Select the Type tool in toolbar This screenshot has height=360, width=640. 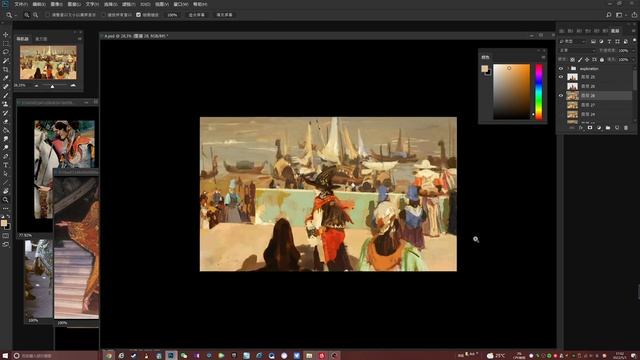6,165
